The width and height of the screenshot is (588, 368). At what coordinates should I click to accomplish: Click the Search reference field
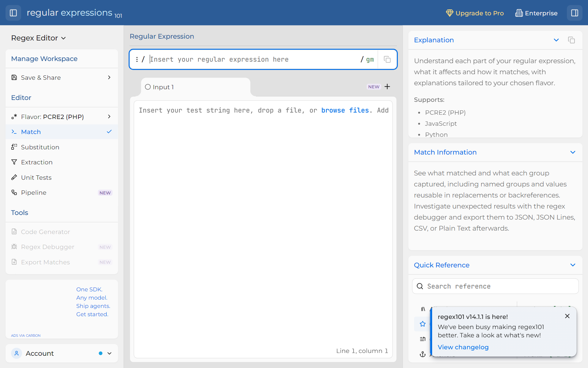point(495,286)
